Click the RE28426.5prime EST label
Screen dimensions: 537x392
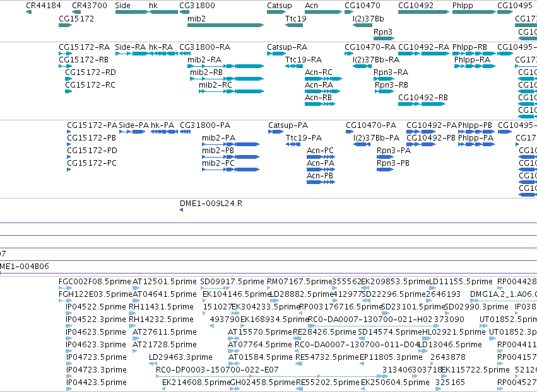325,331
